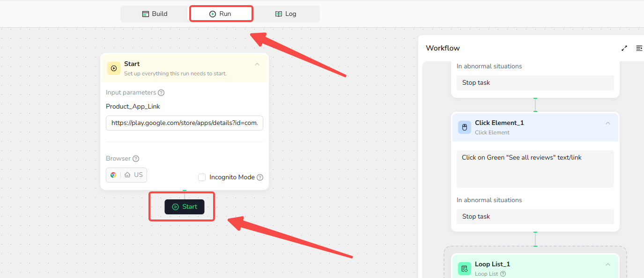Open the Log tab
This screenshot has width=644, height=278.
[x=286, y=14]
